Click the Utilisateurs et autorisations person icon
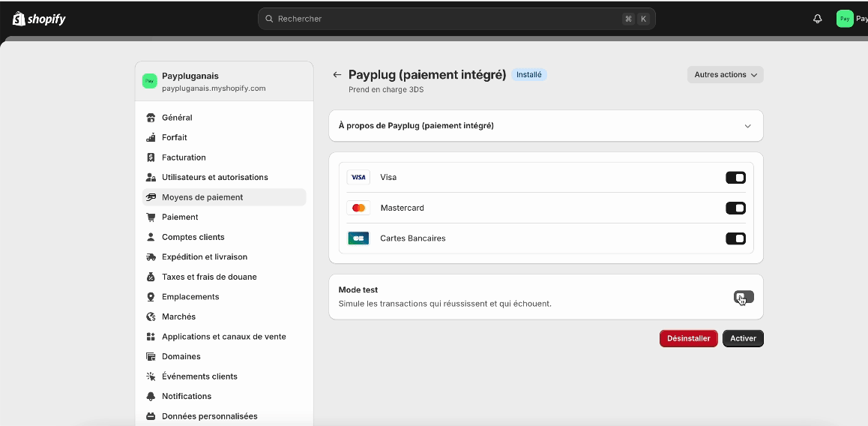 click(x=151, y=177)
